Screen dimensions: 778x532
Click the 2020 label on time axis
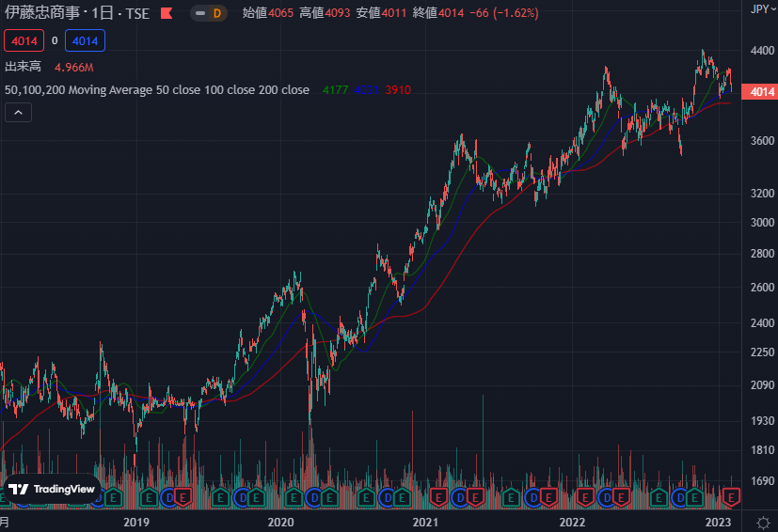point(281,522)
